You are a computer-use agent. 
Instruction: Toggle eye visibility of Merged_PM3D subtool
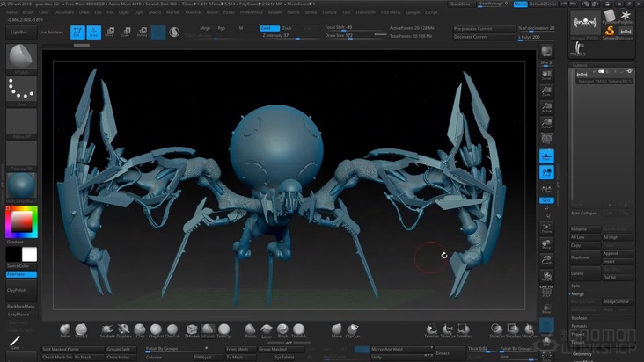(x=629, y=72)
